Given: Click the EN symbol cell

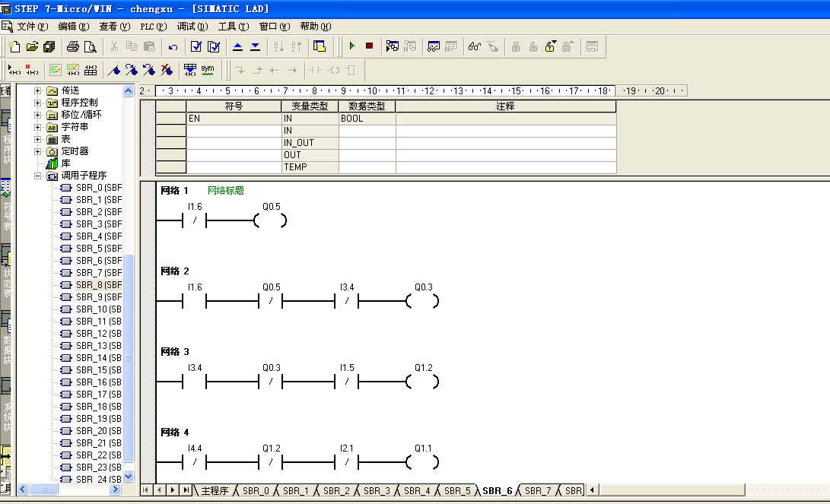Looking at the screenshot, I should click(234, 119).
